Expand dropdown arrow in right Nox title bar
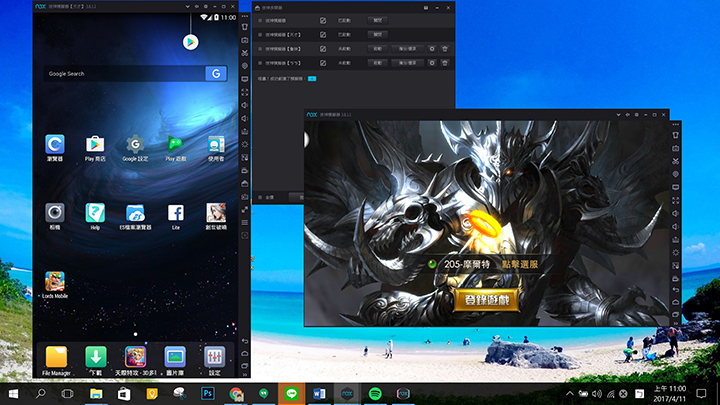The image size is (720, 405). click(x=618, y=115)
